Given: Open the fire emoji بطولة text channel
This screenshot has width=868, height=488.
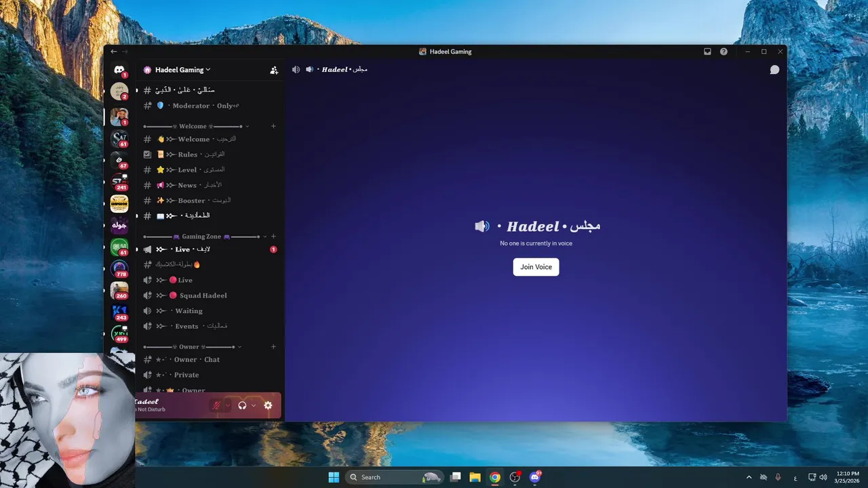Looking at the screenshot, I should tap(209, 264).
